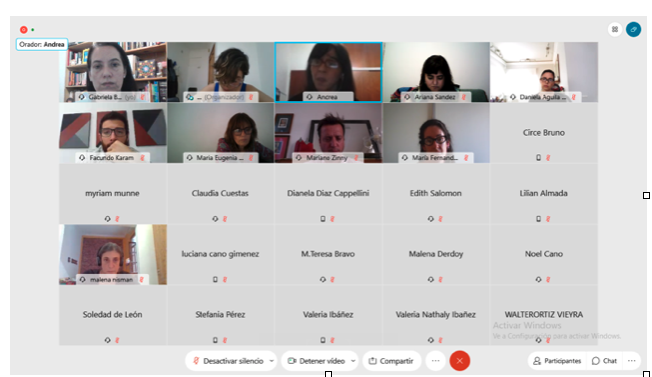
Task: Open the grid layout view icon
Action: point(615,29)
